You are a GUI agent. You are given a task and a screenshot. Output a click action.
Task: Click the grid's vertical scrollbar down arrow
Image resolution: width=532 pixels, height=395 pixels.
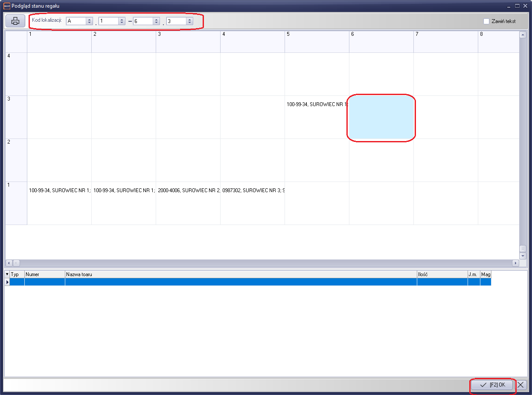pyautogui.click(x=523, y=256)
